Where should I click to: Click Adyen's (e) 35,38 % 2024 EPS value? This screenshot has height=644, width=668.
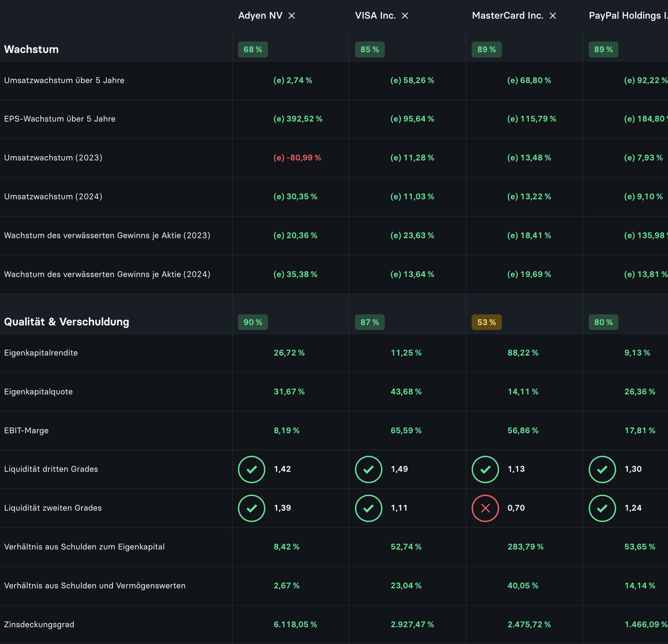(x=295, y=274)
